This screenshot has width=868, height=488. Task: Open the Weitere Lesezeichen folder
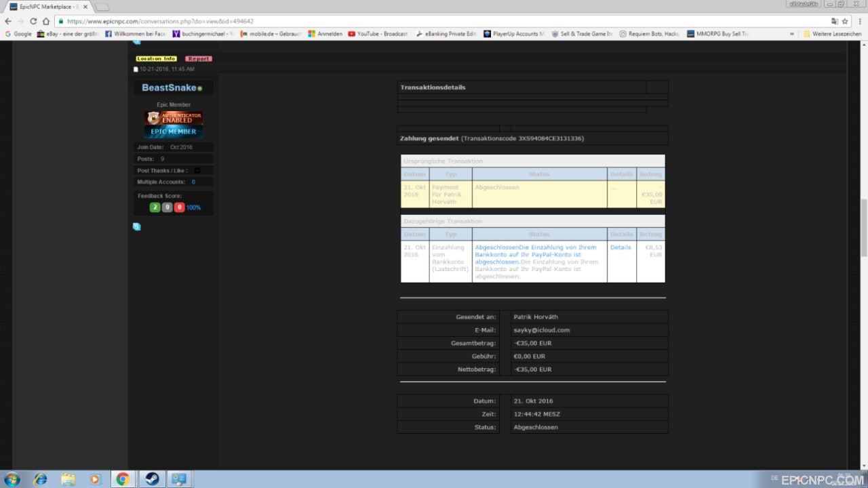(832, 33)
